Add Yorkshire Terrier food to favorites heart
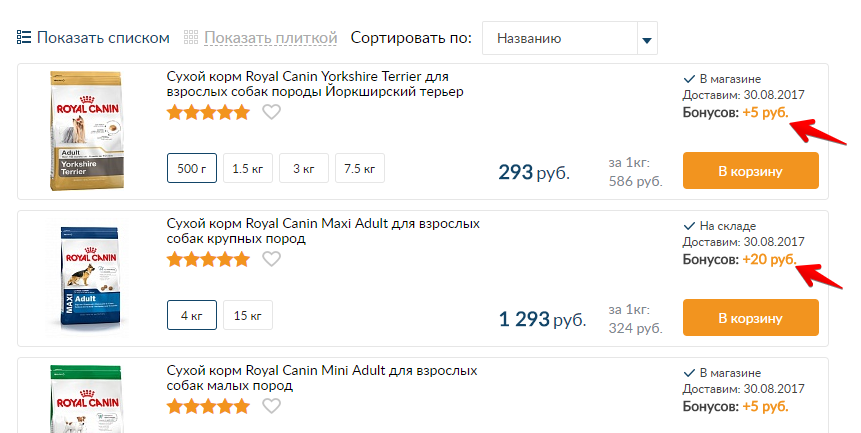Screen dimensions: 861x433 coord(271,112)
